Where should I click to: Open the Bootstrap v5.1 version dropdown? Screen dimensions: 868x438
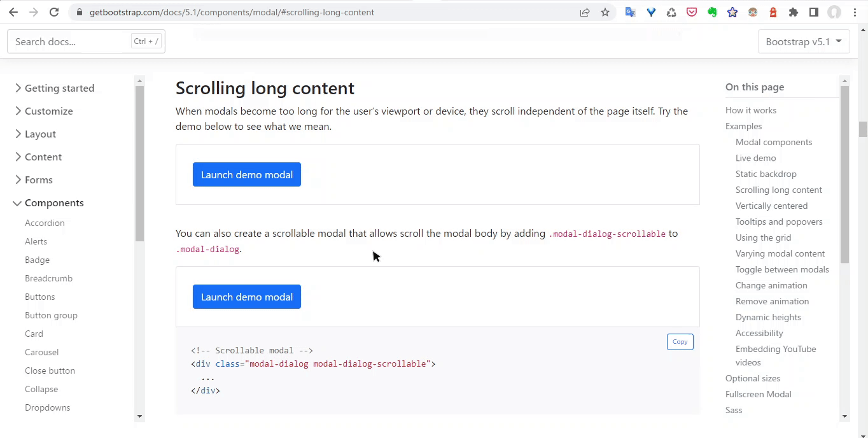(804, 41)
